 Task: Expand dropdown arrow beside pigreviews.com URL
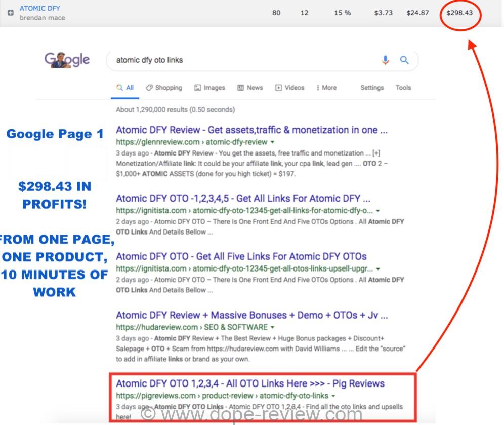tap(333, 396)
